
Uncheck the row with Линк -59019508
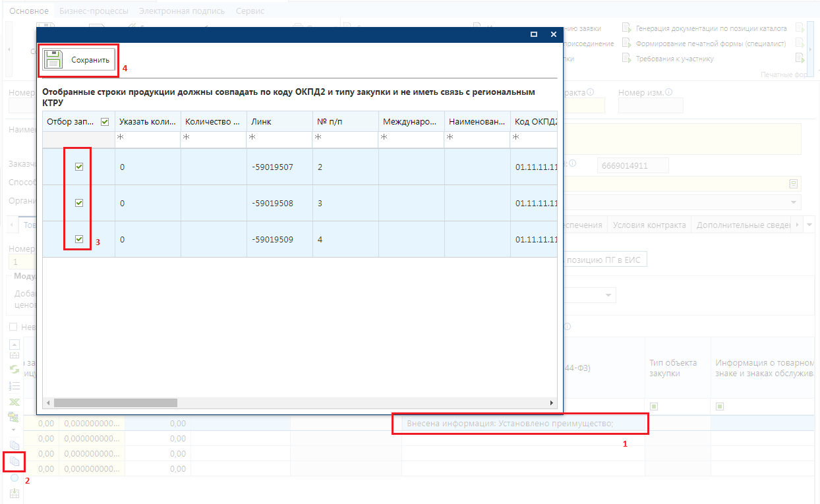[79, 203]
